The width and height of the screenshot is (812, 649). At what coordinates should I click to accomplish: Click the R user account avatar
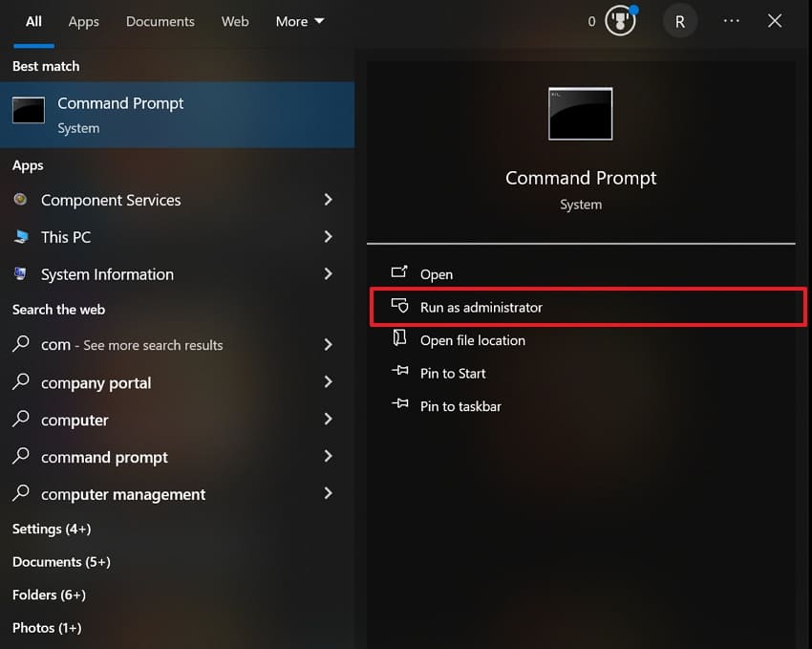680,20
